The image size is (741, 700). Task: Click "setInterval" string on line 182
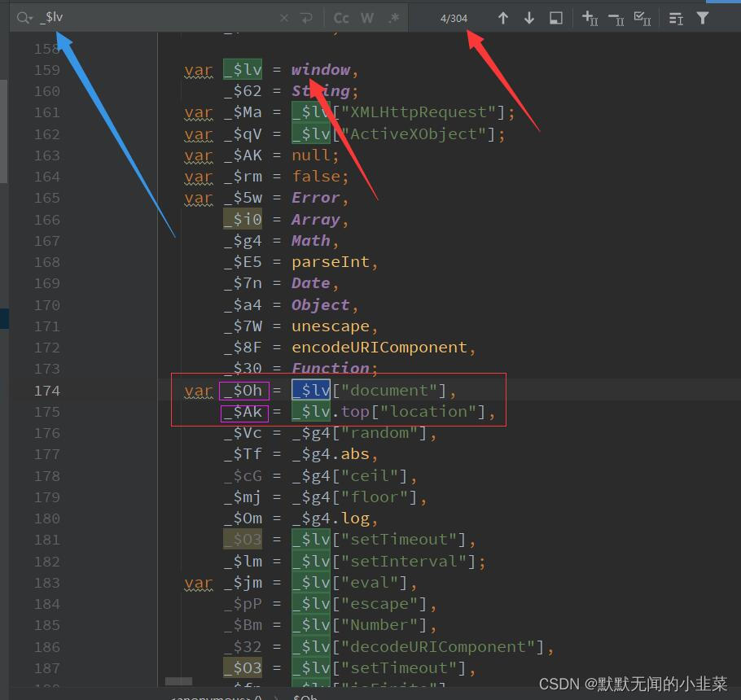(404, 562)
